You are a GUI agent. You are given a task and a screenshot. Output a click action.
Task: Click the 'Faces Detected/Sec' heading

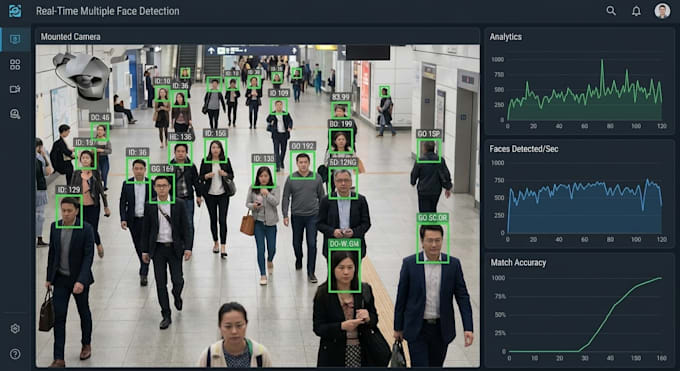coord(523,149)
